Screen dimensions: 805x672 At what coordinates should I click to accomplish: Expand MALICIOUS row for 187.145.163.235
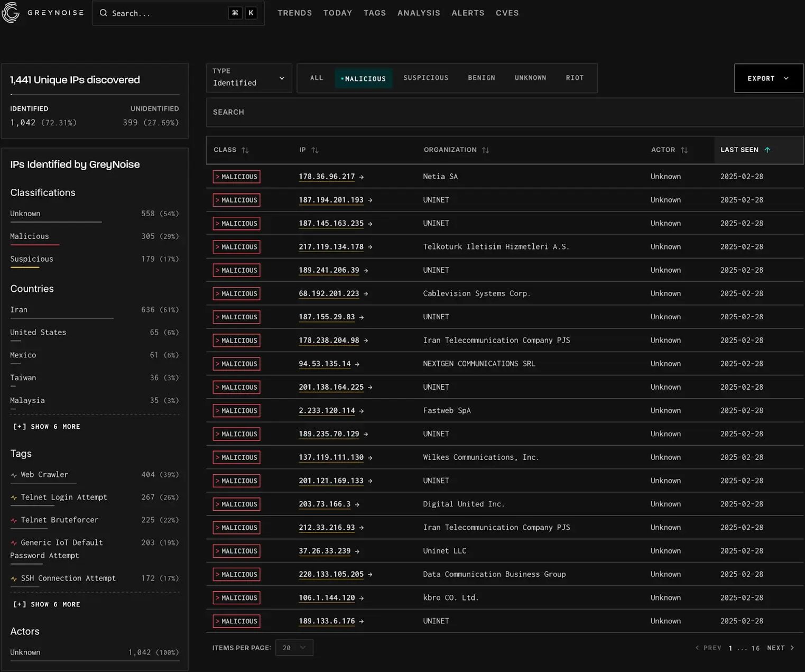click(x=236, y=224)
